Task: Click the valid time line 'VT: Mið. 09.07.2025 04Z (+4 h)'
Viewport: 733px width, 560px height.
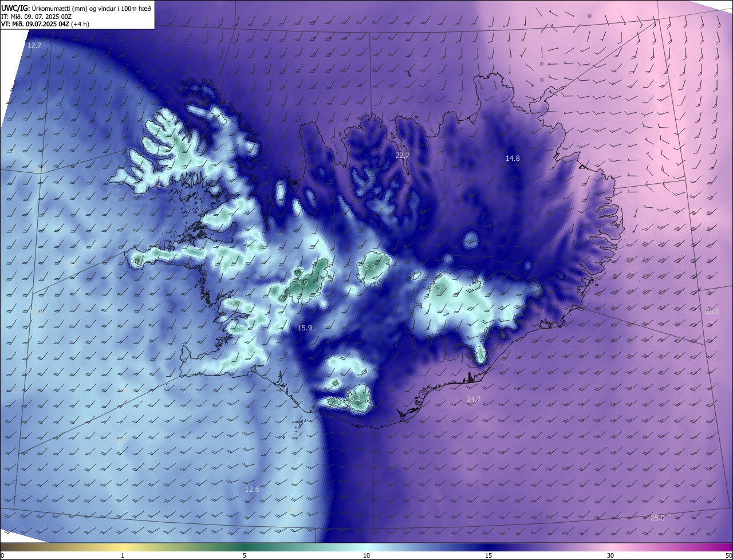Action: tap(45, 24)
